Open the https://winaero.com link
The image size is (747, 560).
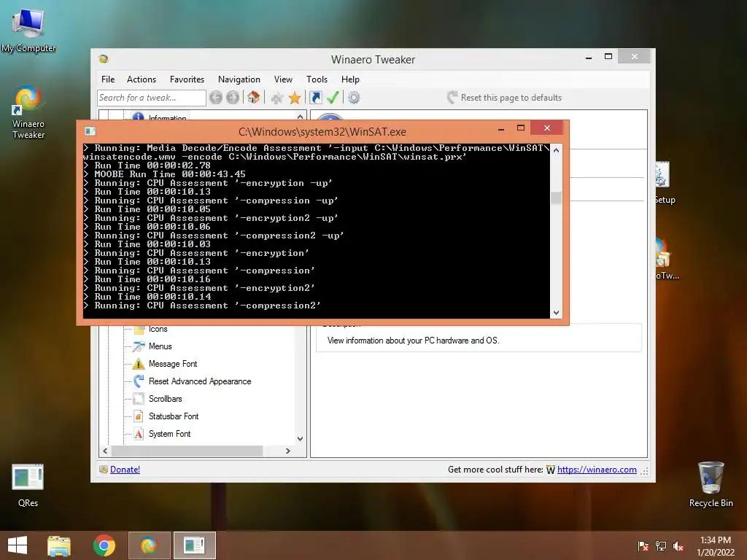597,470
